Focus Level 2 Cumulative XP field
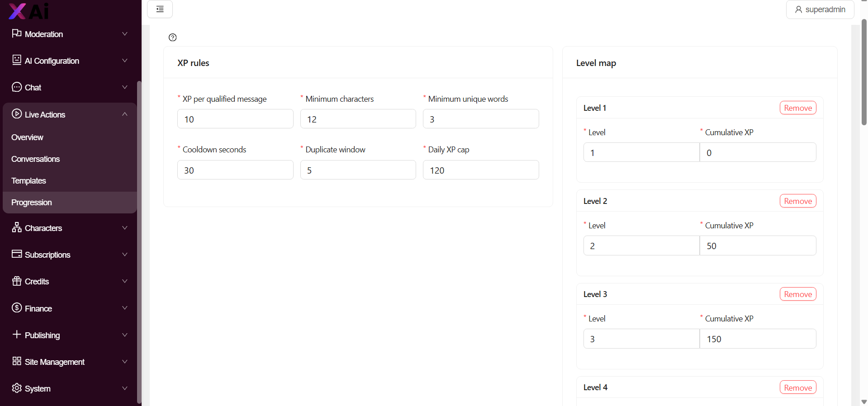 [758, 245]
